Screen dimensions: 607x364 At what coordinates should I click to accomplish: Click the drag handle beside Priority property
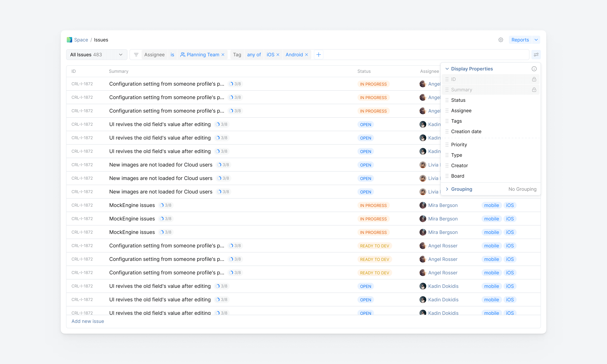(x=447, y=144)
